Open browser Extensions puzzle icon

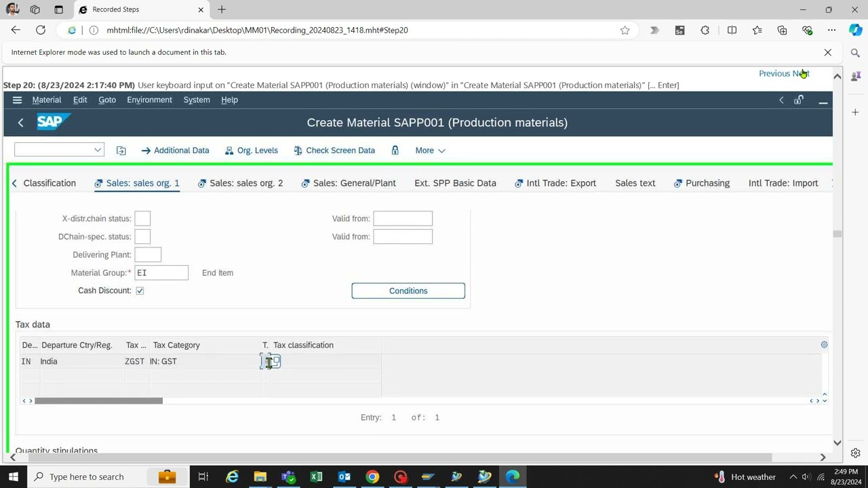(x=705, y=30)
